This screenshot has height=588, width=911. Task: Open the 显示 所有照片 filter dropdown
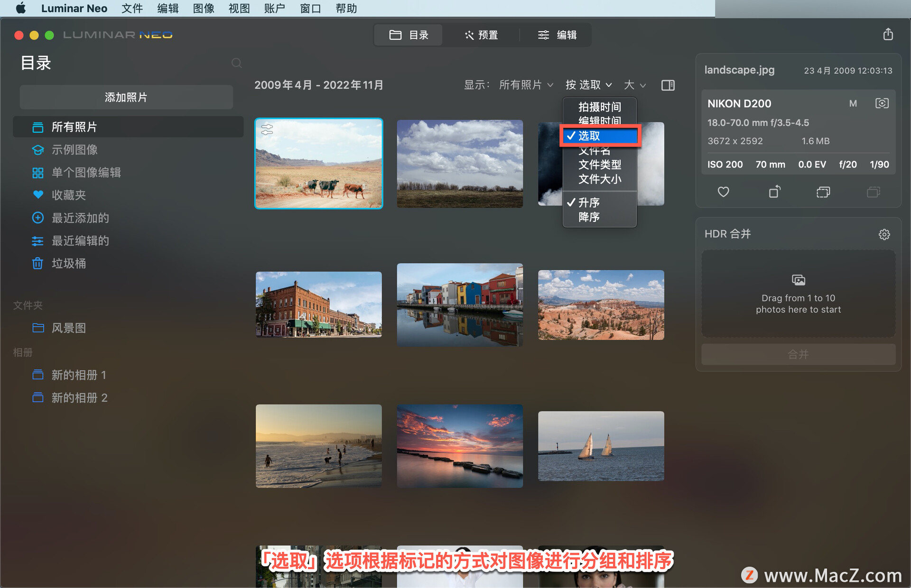526,85
